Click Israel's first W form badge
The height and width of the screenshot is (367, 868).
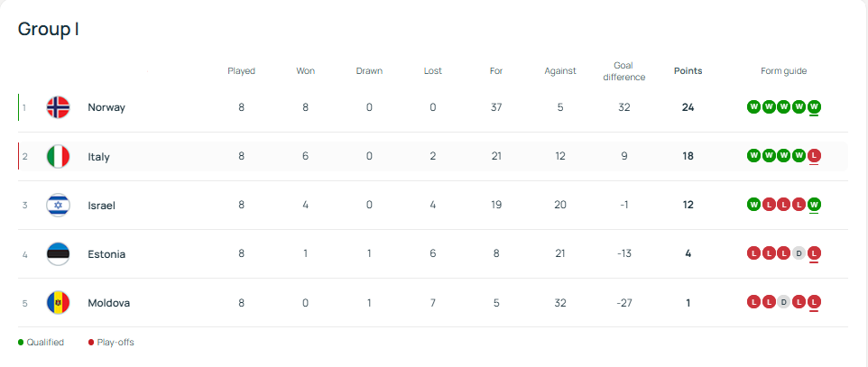click(753, 205)
